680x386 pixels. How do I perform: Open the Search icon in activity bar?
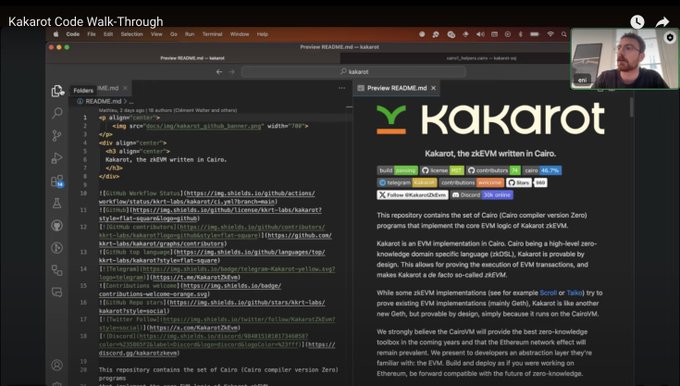point(57,113)
